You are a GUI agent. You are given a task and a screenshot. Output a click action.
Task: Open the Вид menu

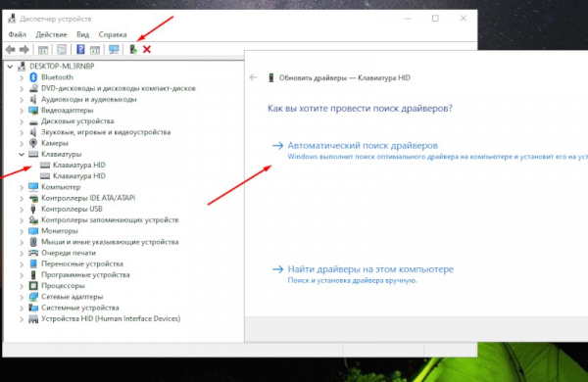point(83,34)
